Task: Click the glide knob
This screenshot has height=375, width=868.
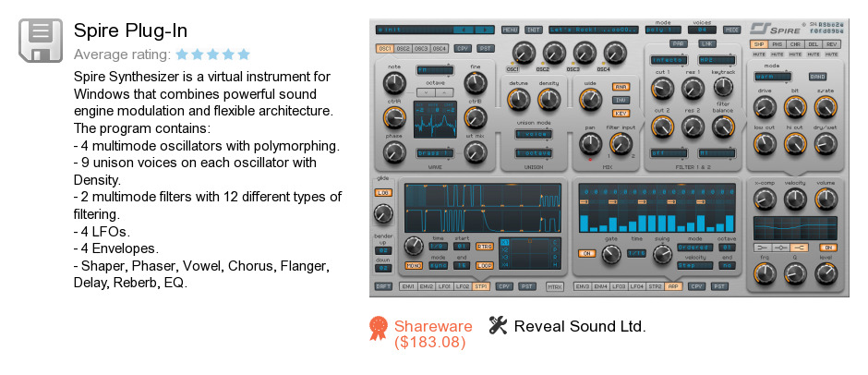Action: (x=382, y=212)
